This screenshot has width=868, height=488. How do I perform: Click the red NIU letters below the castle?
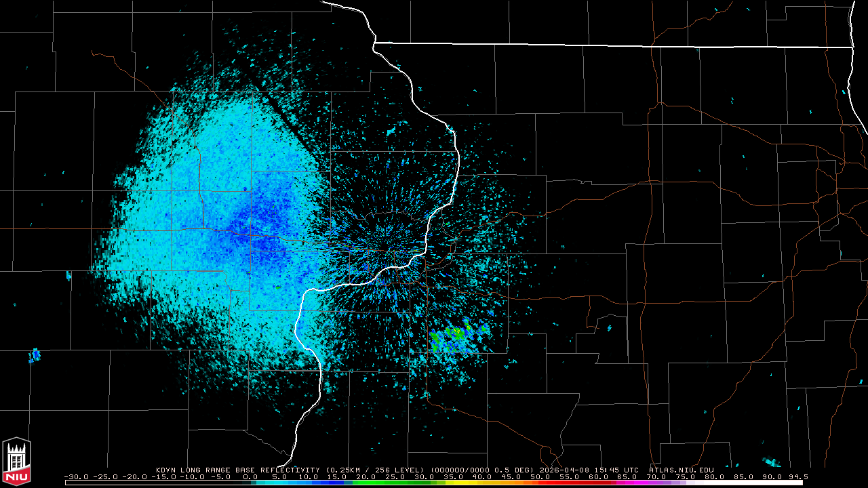(x=16, y=478)
